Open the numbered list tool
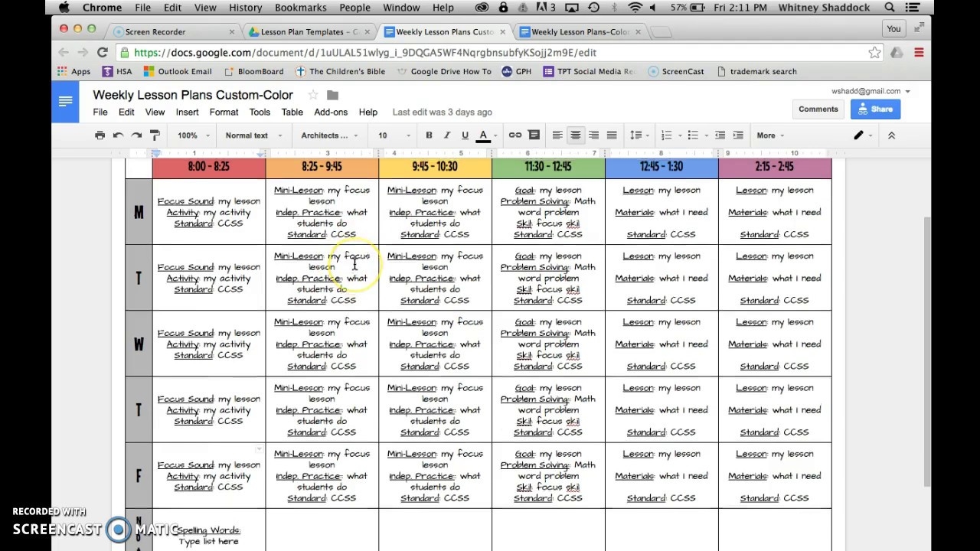 (667, 135)
